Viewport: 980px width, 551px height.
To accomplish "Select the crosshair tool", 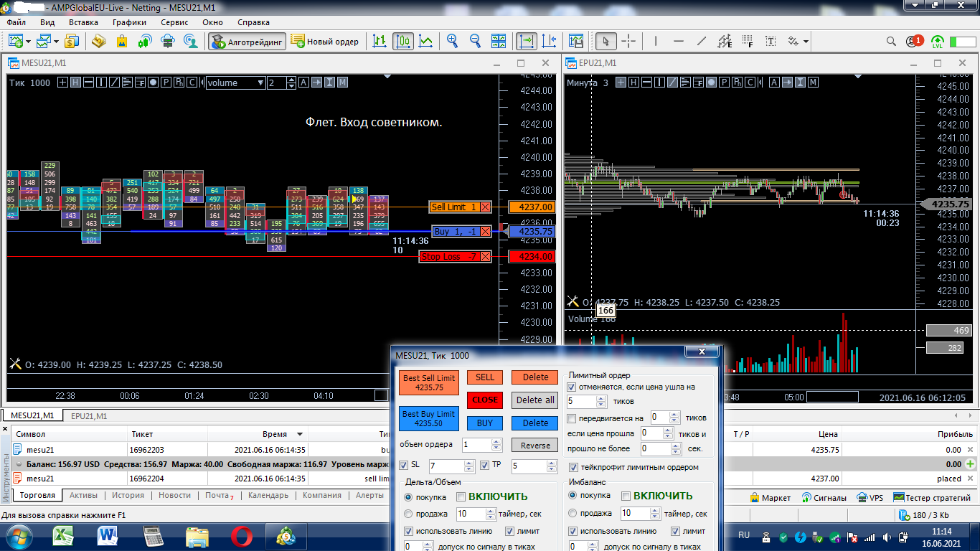I will tap(628, 42).
